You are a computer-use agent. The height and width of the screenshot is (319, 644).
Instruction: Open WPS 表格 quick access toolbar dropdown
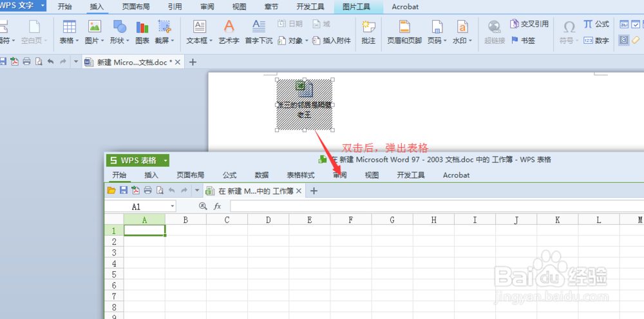point(197,190)
